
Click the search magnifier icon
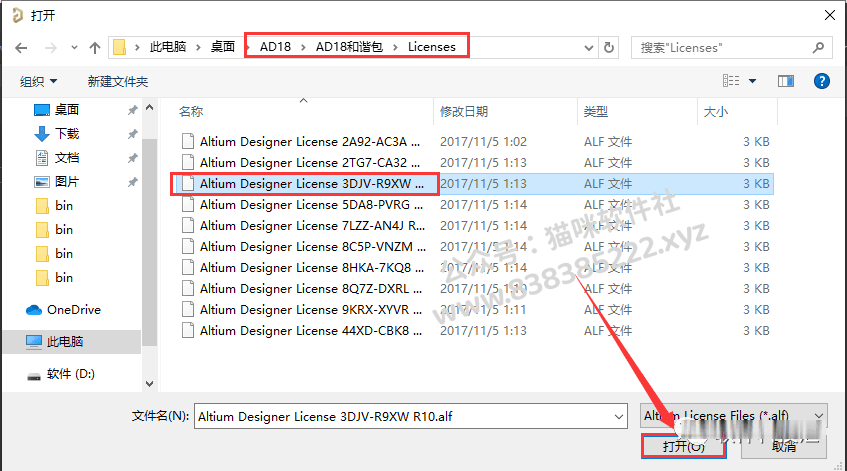point(818,48)
